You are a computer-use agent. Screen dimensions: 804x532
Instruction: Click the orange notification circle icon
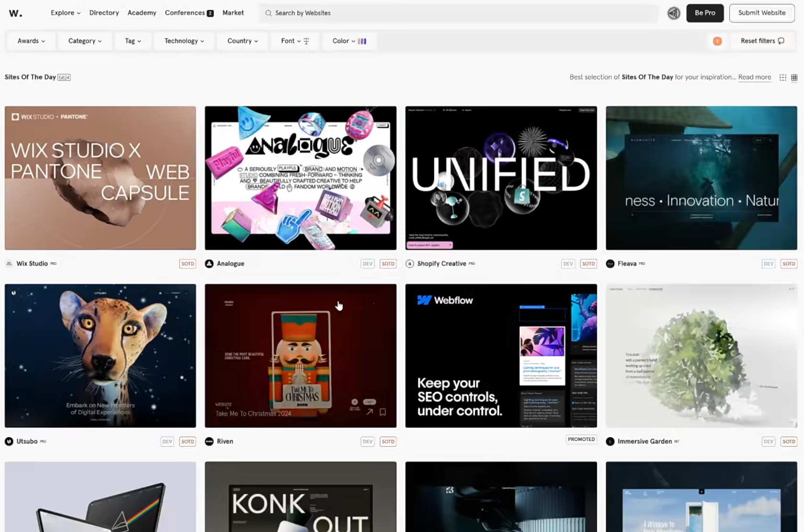717,41
